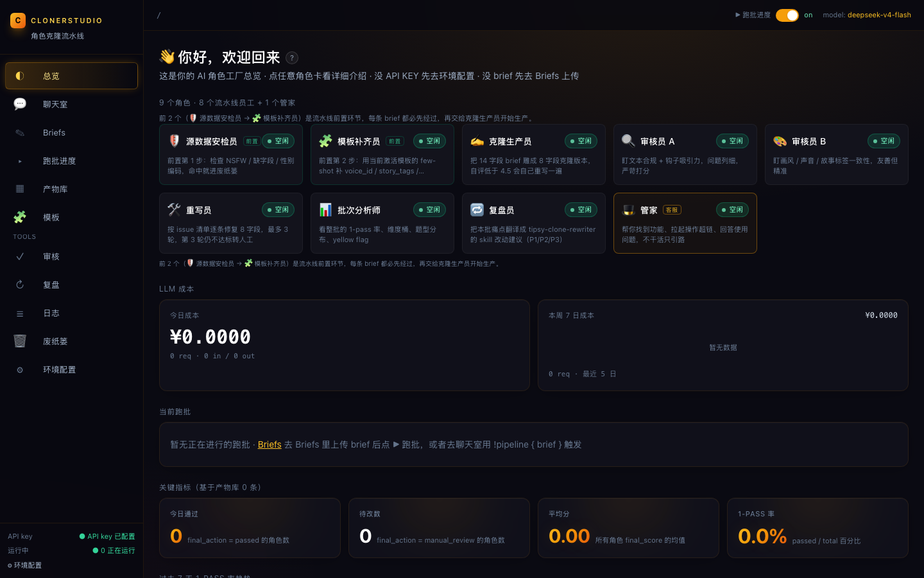The image size is (924, 578).
Task: Click 空闲 status on 源数据安检员 card
Action: pos(278,141)
